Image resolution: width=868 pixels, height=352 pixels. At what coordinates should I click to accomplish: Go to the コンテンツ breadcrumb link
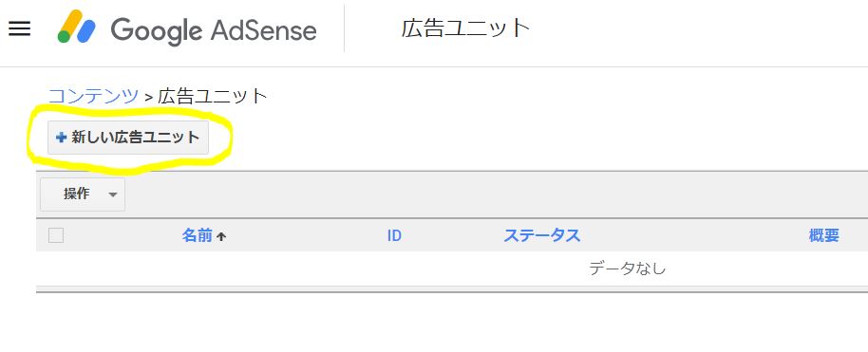pos(94,96)
